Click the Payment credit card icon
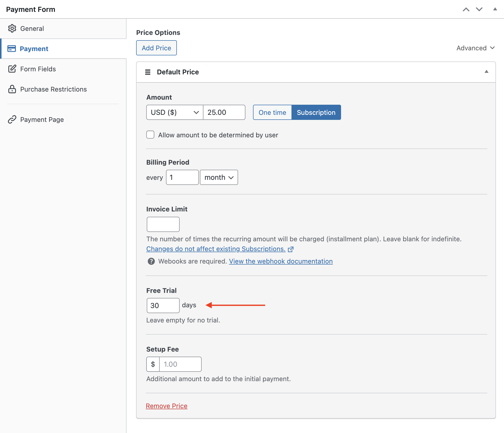The image size is (504, 433). (x=12, y=49)
